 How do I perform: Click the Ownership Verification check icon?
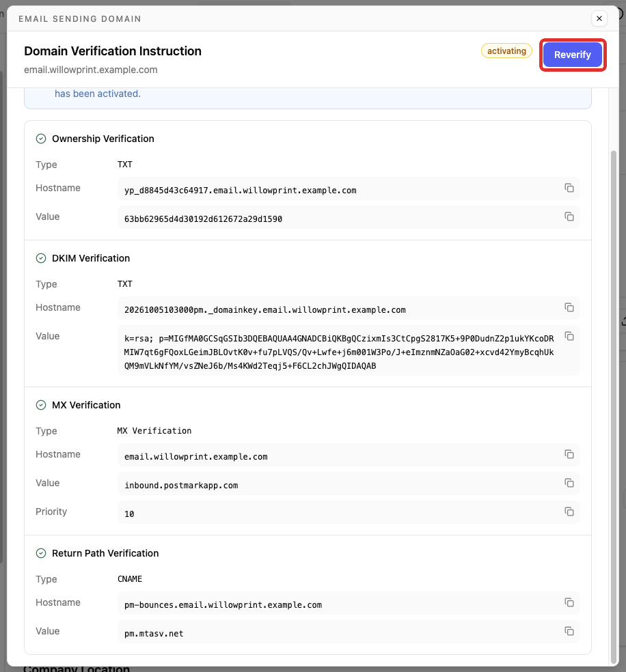[41, 139]
